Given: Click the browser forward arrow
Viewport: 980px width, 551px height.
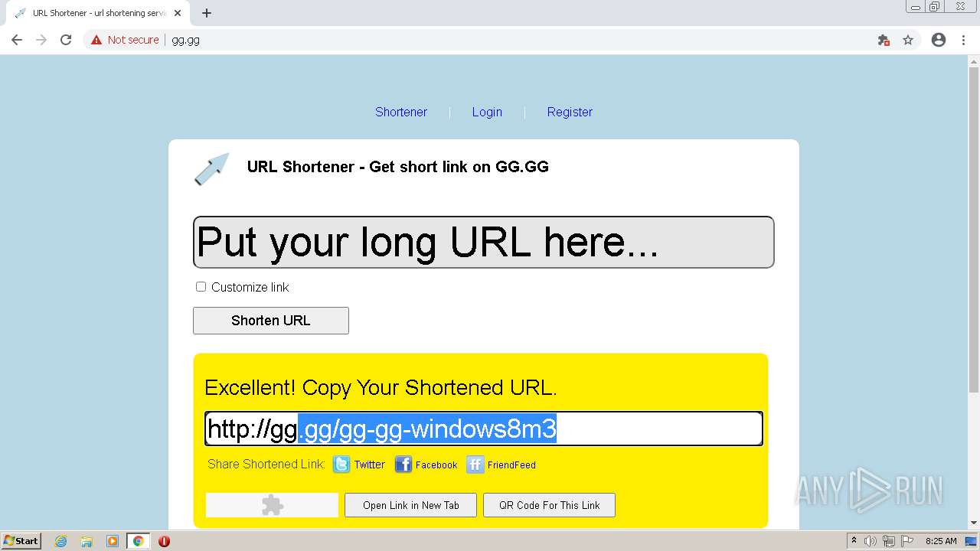Looking at the screenshot, I should click(41, 40).
